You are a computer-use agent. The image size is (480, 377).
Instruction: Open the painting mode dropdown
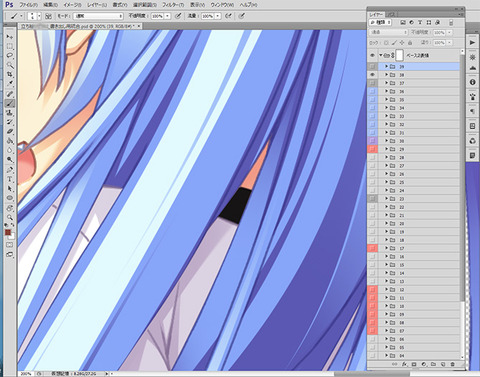click(x=98, y=16)
